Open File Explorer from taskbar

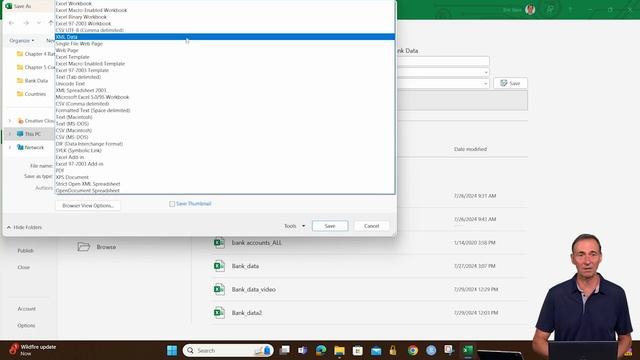pos(339,350)
